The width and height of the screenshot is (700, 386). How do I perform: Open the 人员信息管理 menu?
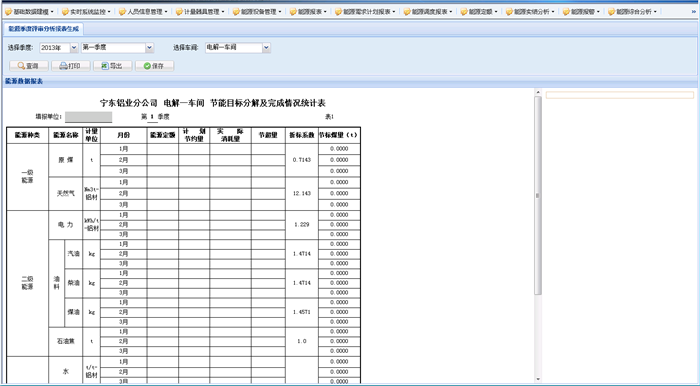pos(144,12)
